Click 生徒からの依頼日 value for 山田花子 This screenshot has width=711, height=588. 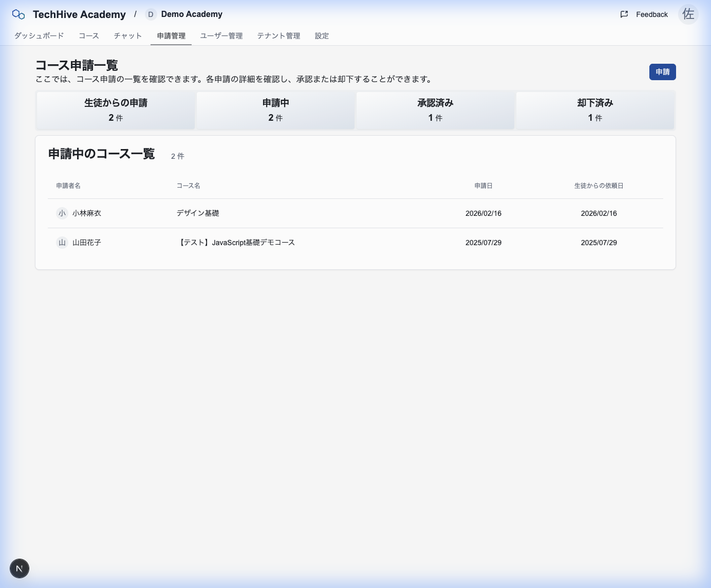(x=599, y=243)
